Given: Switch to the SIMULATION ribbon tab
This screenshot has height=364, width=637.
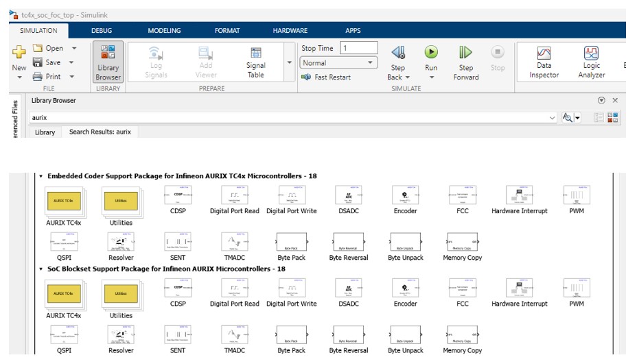Looking at the screenshot, I should pyautogui.click(x=38, y=30).
